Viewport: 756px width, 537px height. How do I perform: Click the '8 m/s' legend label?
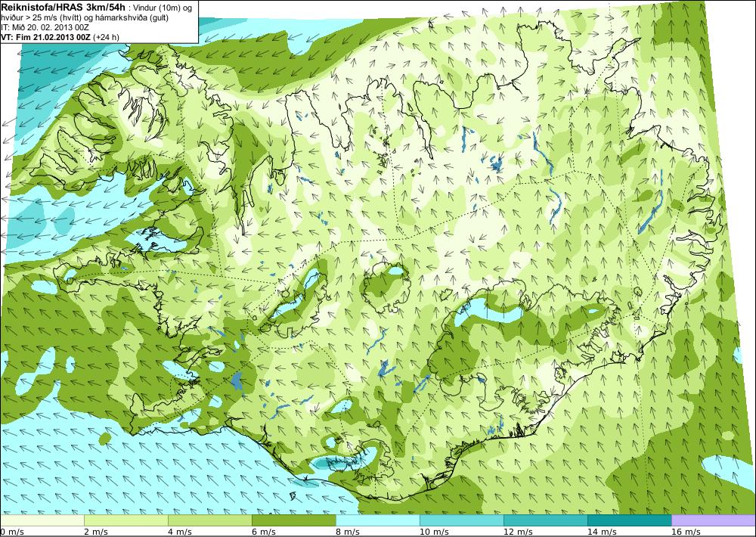(x=348, y=532)
